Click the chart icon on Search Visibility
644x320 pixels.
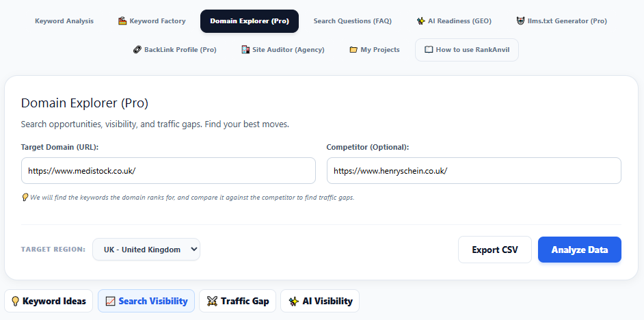(x=111, y=301)
